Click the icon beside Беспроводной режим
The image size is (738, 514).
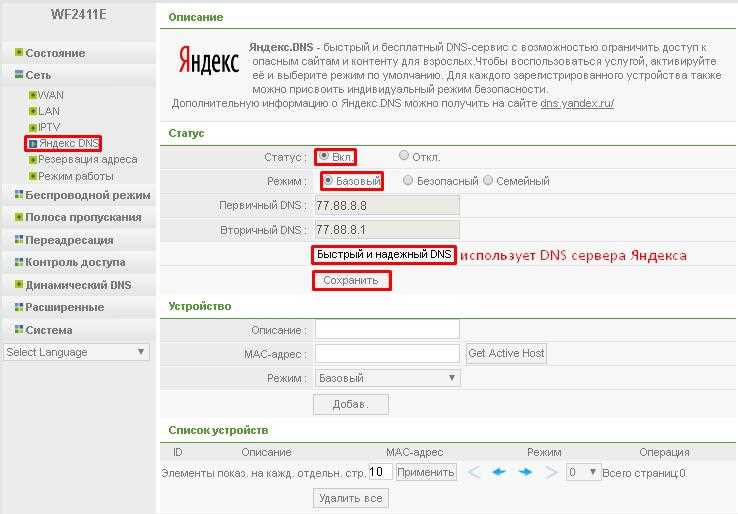19,194
